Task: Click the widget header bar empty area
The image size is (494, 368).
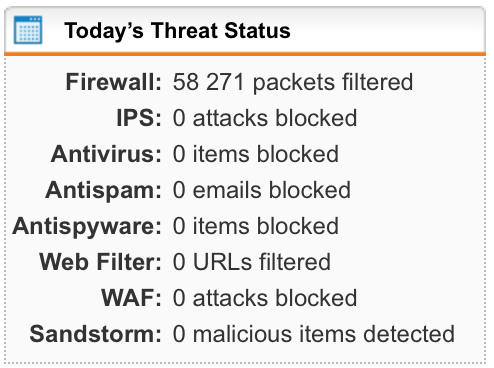Action: pos(387,30)
